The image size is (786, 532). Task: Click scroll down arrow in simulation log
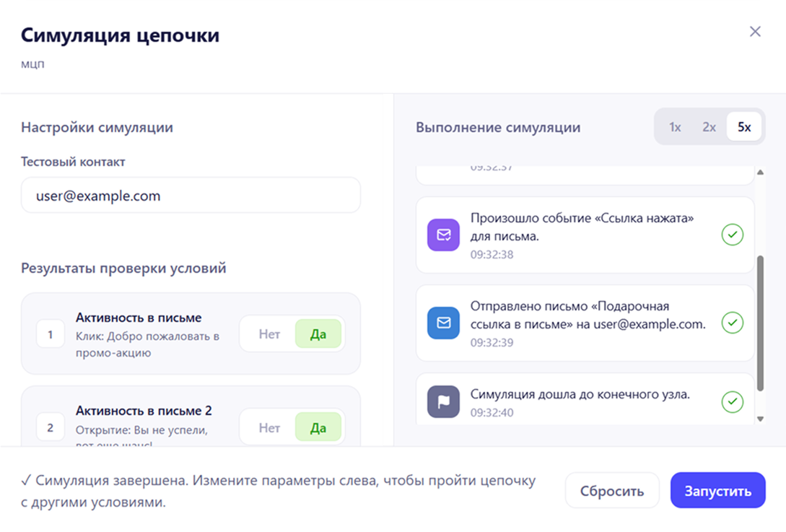761,419
